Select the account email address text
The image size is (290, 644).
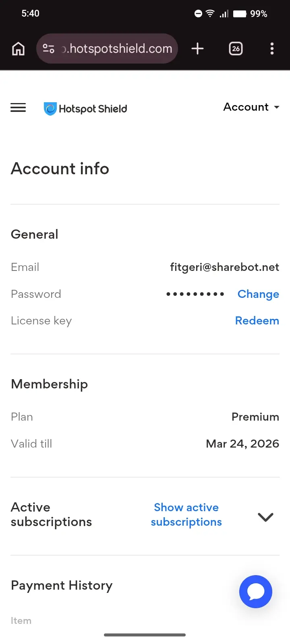click(224, 267)
